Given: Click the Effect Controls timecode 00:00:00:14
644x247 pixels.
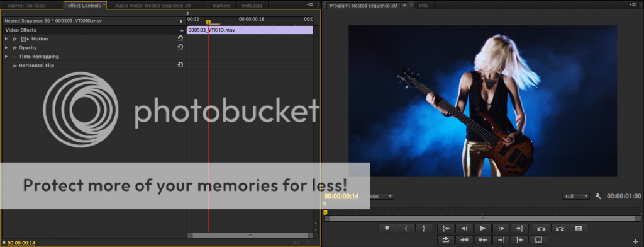Looking at the screenshot, I should [x=21, y=243].
